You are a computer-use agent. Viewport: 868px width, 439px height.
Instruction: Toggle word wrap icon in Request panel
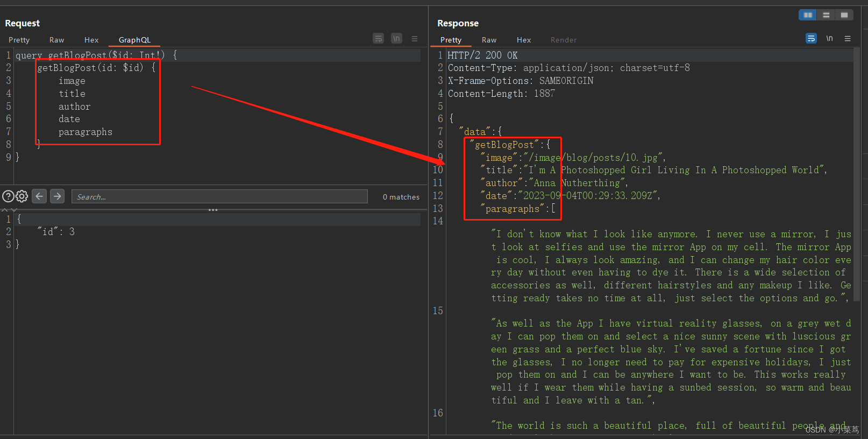[x=379, y=38]
